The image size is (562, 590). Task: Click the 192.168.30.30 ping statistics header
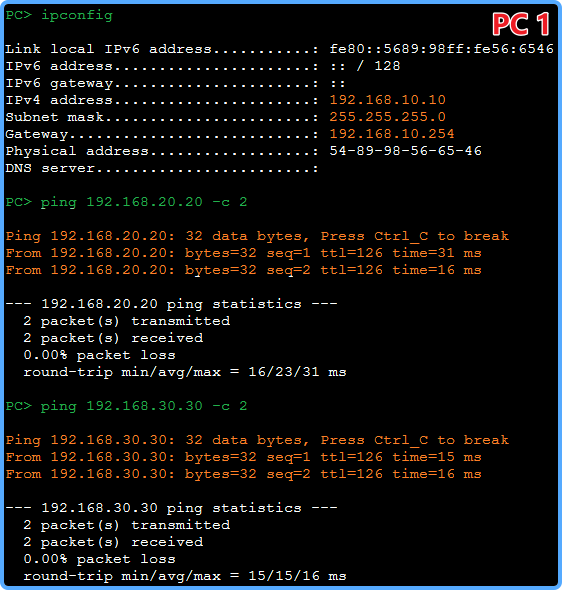(x=172, y=508)
